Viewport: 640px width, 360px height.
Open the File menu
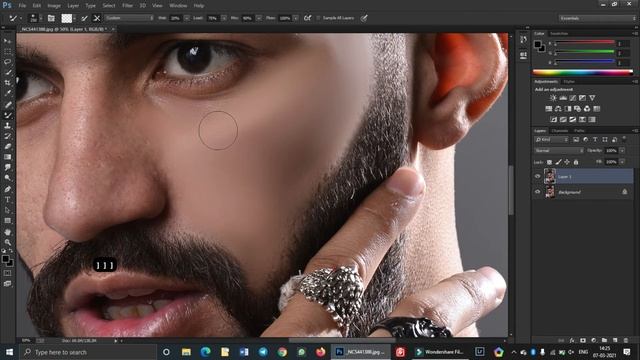coord(22,6)
